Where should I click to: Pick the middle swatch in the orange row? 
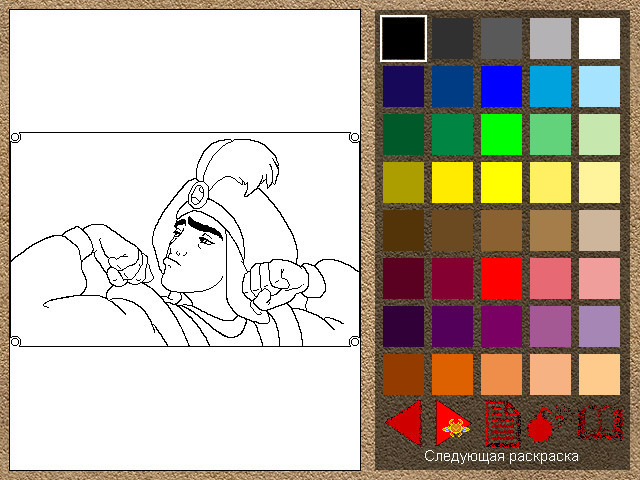point(501,375)
